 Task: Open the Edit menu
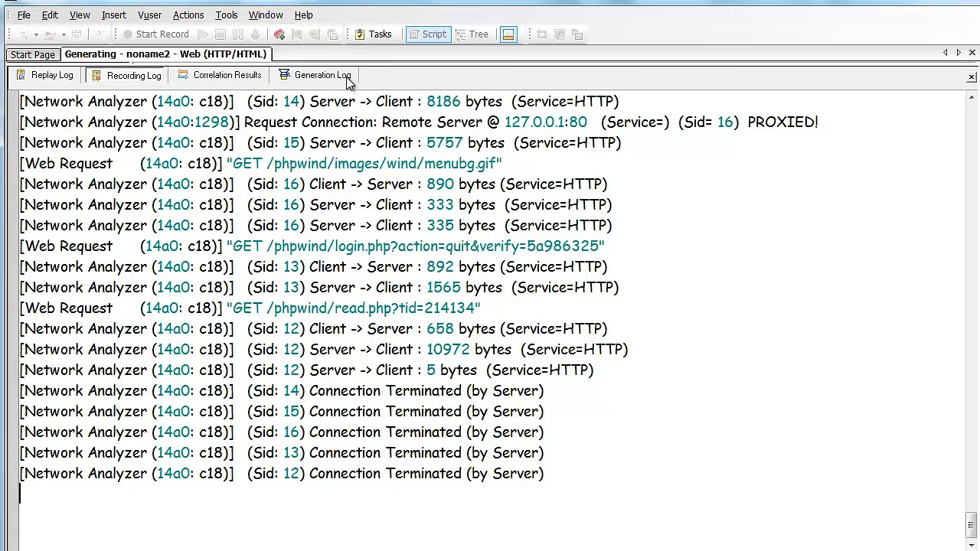click(x=50, y=15)
